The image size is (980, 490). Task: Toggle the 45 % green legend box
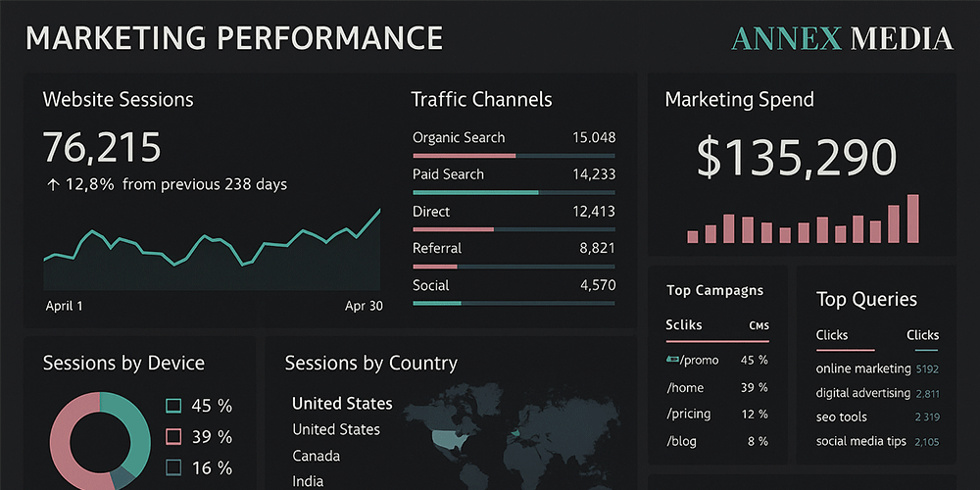pos(173,406)
